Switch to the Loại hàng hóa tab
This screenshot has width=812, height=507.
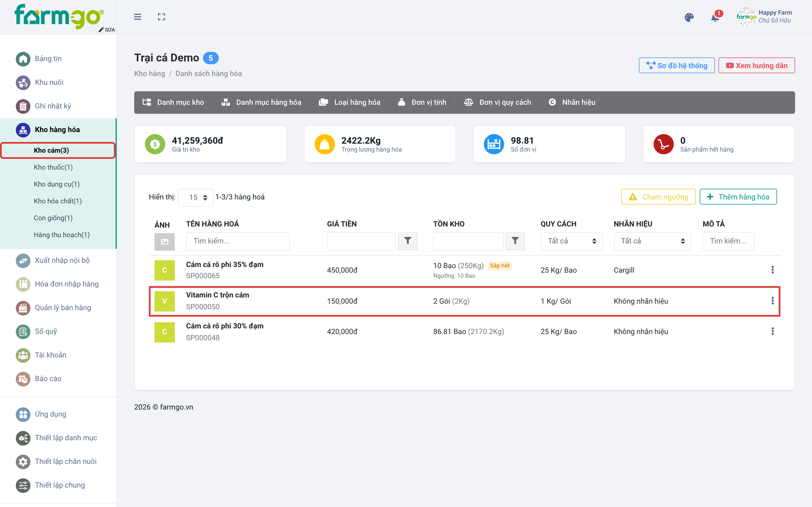[350, 102]
